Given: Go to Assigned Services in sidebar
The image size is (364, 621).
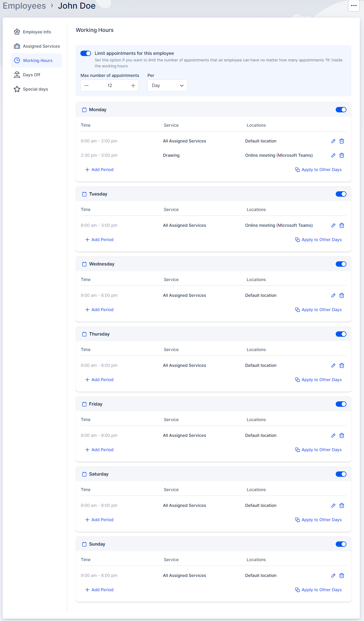Looking at the screenshot, I should (41, 46).
